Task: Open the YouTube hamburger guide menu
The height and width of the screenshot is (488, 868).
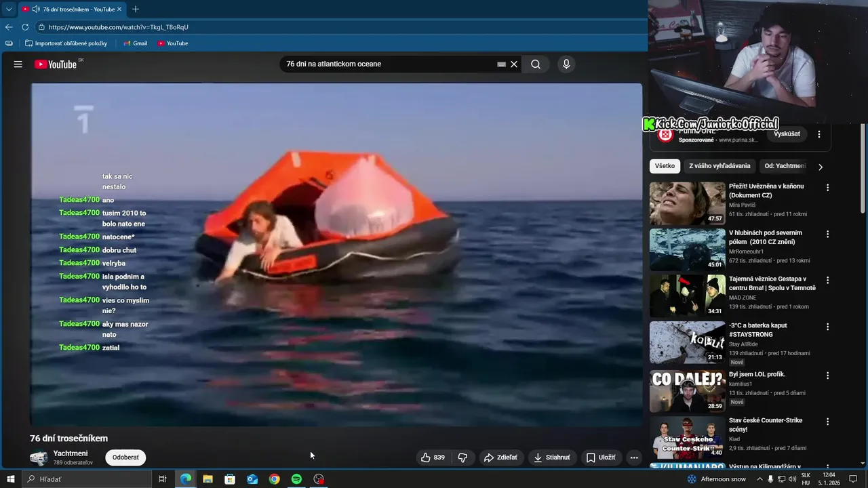Action: 18,64
